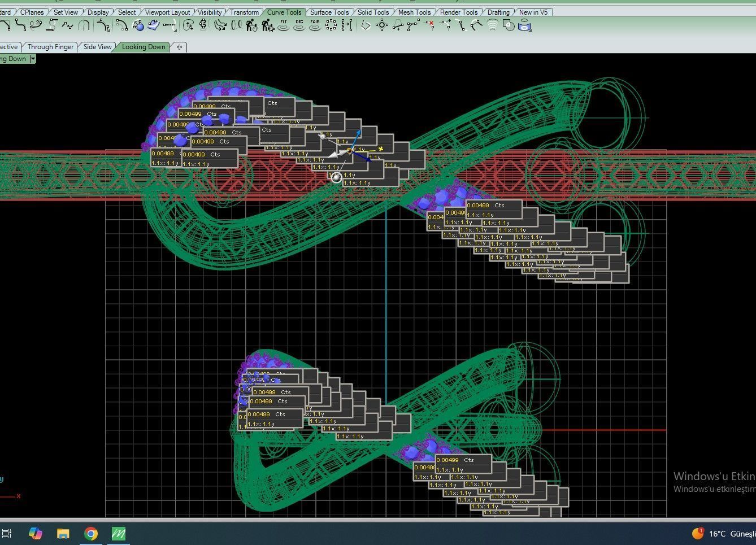Open Google Chrome from the taskbar
This screenshot has height=545, width=756.
point(91,533)
